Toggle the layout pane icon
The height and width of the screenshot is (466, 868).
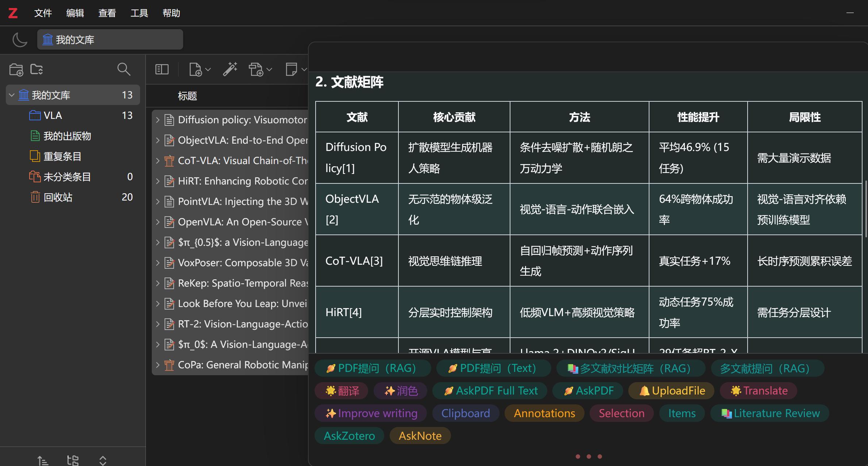pyautogui.click(x=162, y=69)
